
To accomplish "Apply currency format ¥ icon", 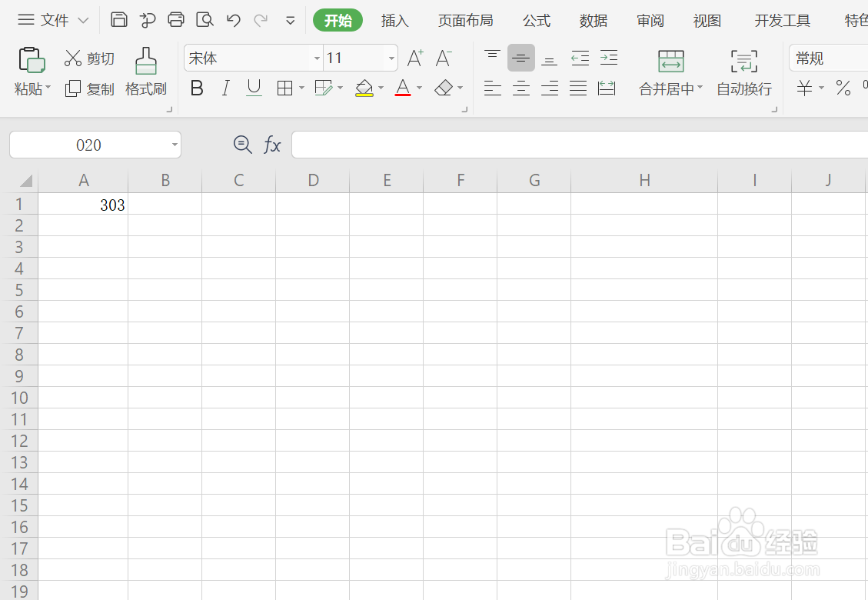I will pos(804,88).
